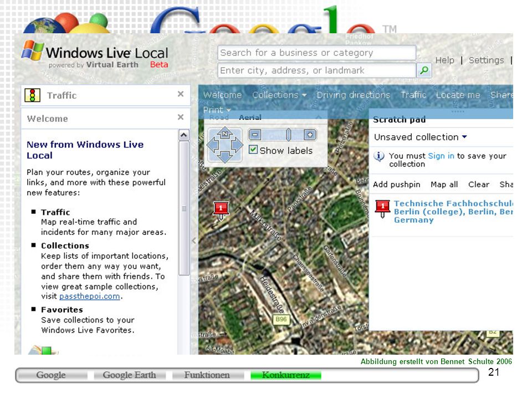Switch to Road map view
Screen dimensions: 532x399
tap(219, 117)
